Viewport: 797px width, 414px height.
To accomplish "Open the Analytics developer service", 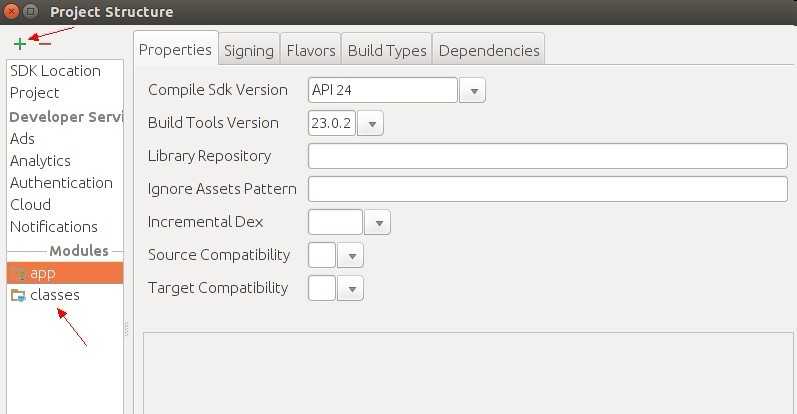I will point(40,161).
